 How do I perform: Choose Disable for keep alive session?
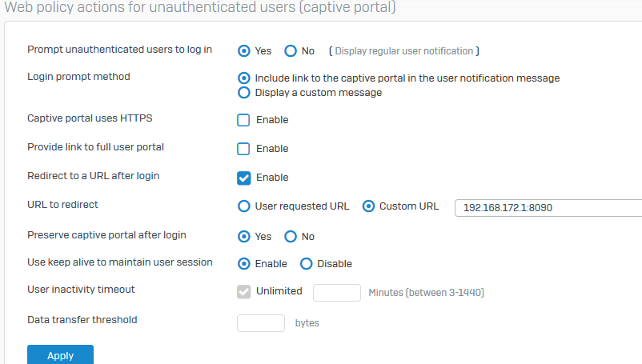click(306, 264)
